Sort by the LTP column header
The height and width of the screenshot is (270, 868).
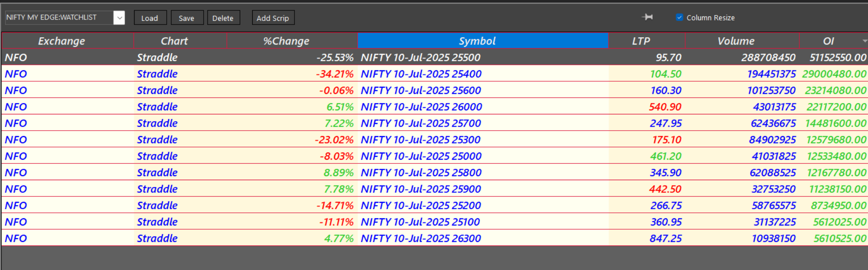pyautogui.click(x=647, y=41)
